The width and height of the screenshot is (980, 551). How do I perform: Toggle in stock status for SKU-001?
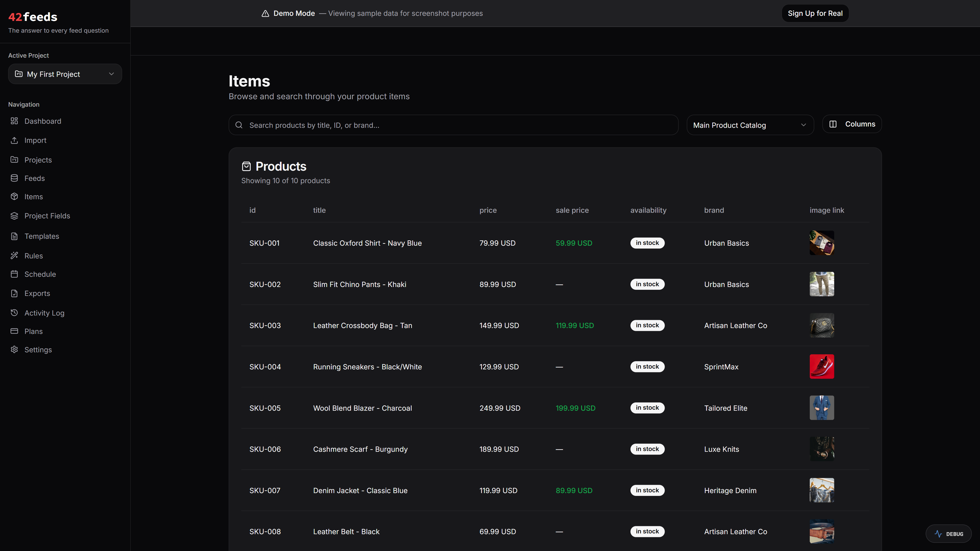pos(647,243)
